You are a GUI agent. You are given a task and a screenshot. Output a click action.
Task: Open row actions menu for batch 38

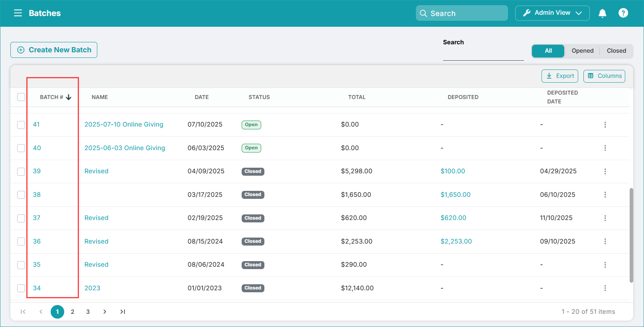pyautogui.click(x=605, y=194)
